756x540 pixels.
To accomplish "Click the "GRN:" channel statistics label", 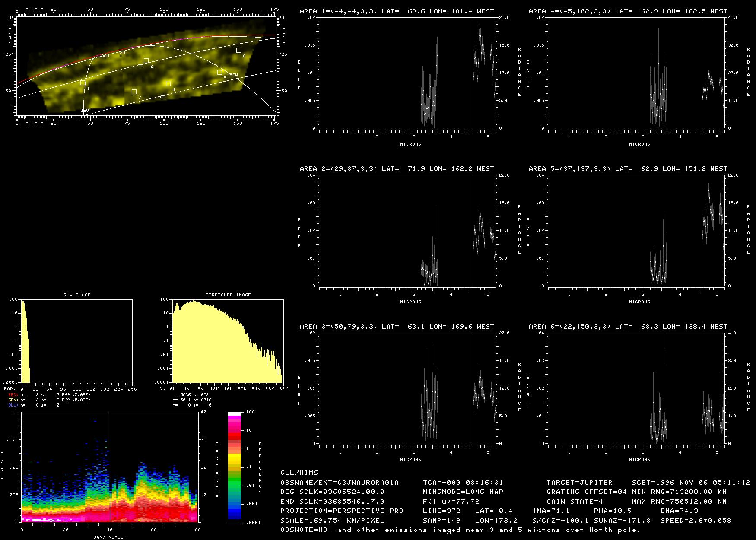I will coord(13,400).
